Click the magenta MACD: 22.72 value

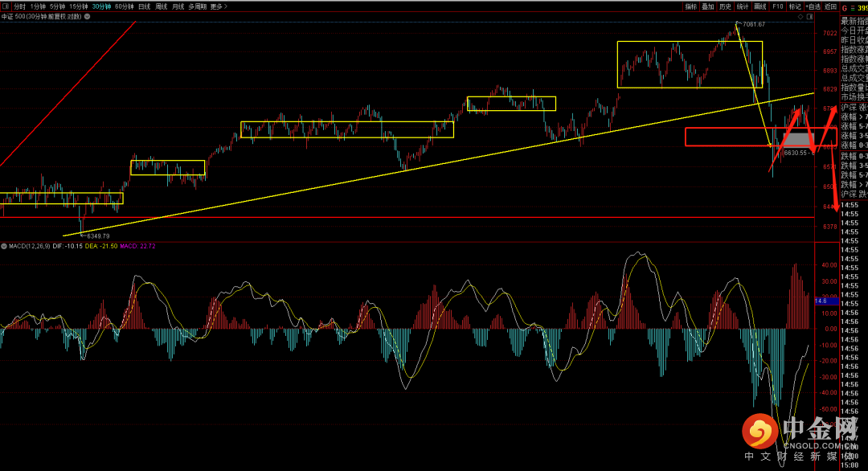(138, 246)
